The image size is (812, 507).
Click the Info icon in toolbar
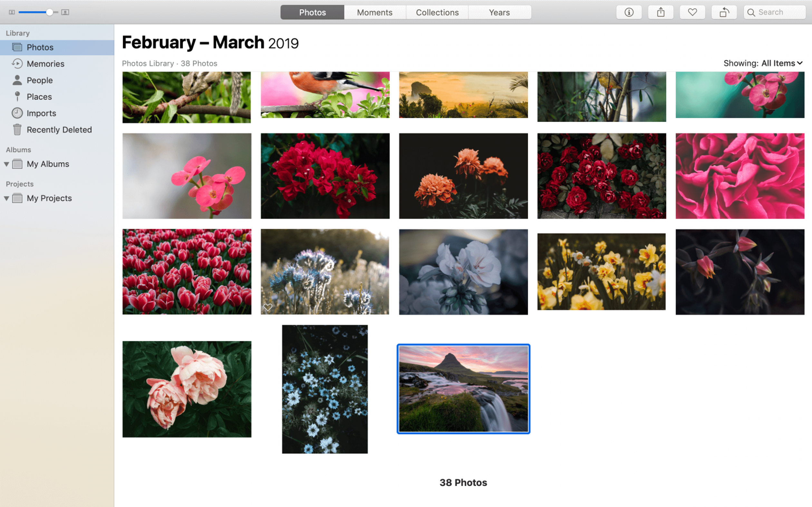(629, 12)
